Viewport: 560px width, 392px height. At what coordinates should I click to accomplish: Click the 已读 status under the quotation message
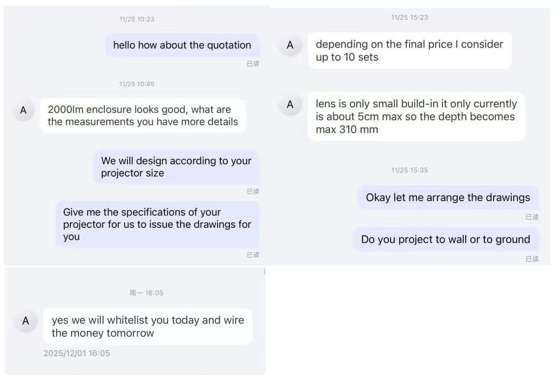pos(253,64)
